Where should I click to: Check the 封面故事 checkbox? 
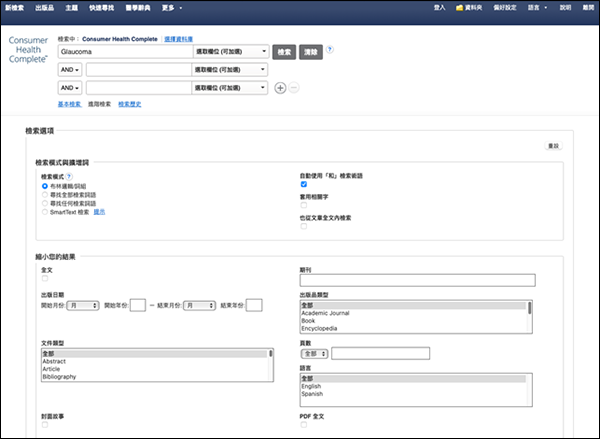point(45,425)
